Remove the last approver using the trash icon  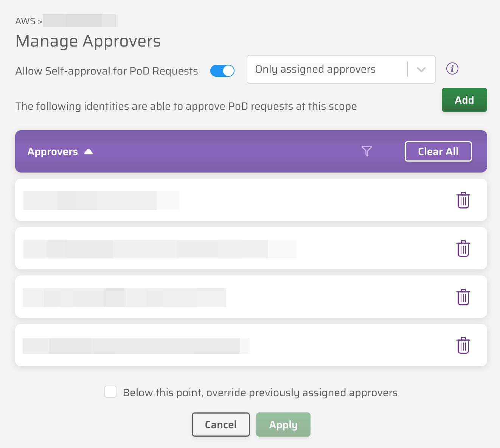click(x=463, y=345)
